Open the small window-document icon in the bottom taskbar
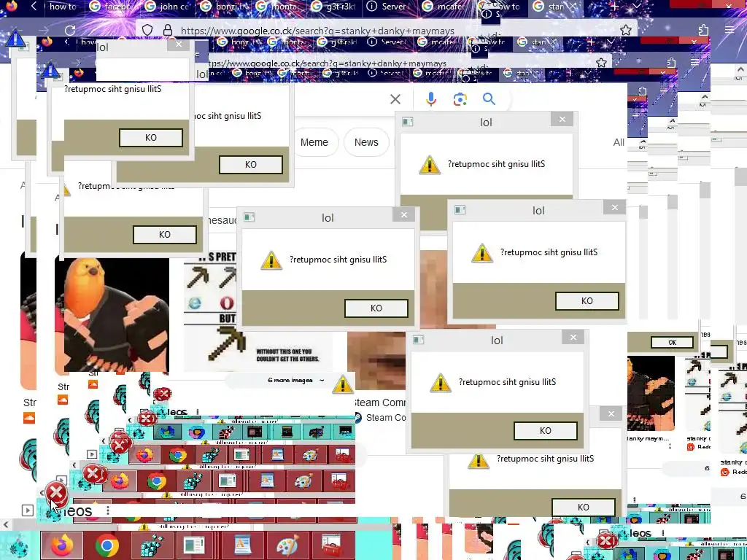 (196, 545)
